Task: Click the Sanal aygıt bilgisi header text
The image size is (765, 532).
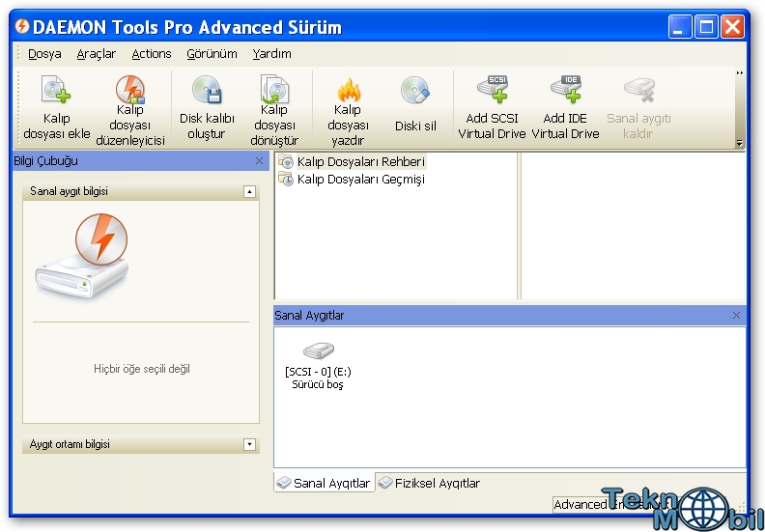Action: click(x=69, y=191)
